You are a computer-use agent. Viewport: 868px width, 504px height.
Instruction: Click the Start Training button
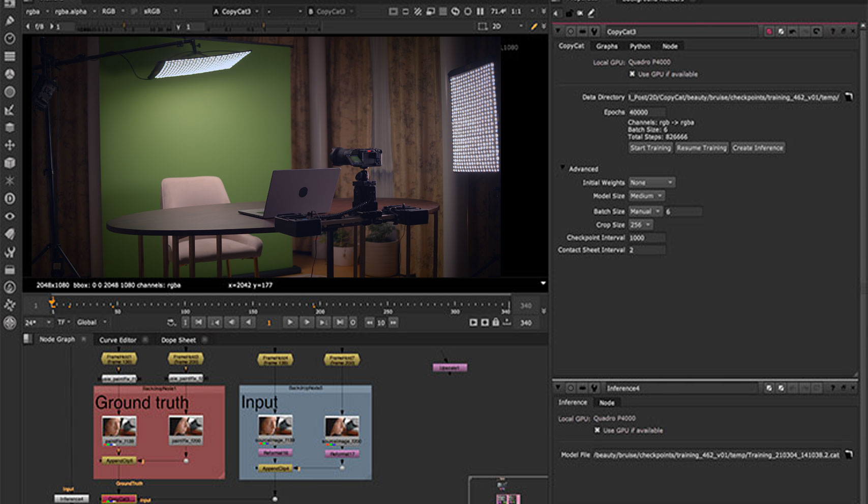[x=650, y=148]
